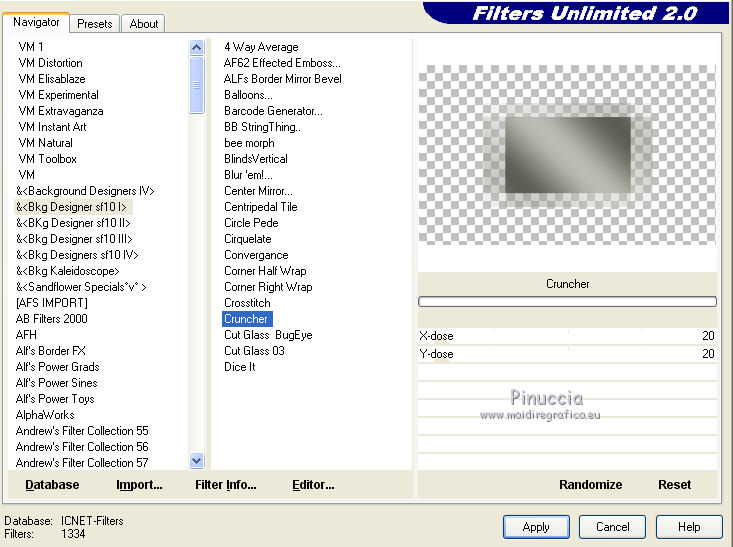
Task: Choose the Crosstitch filter
Action: 247,302
